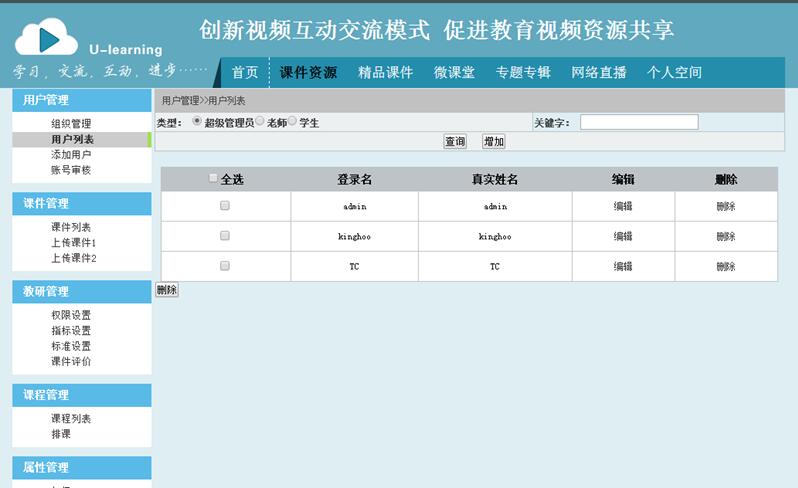Open 课件评价 in the sidebar

pyautogui.click(x=71, y=361)
